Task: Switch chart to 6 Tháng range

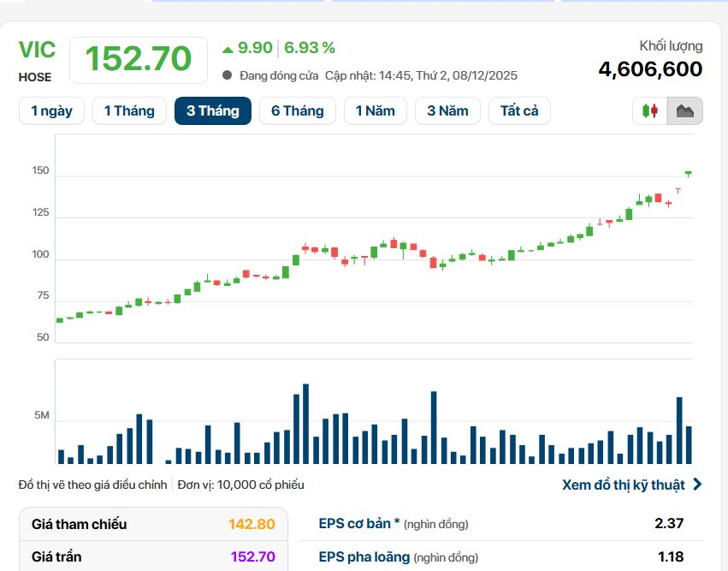Action: [298, 110]
